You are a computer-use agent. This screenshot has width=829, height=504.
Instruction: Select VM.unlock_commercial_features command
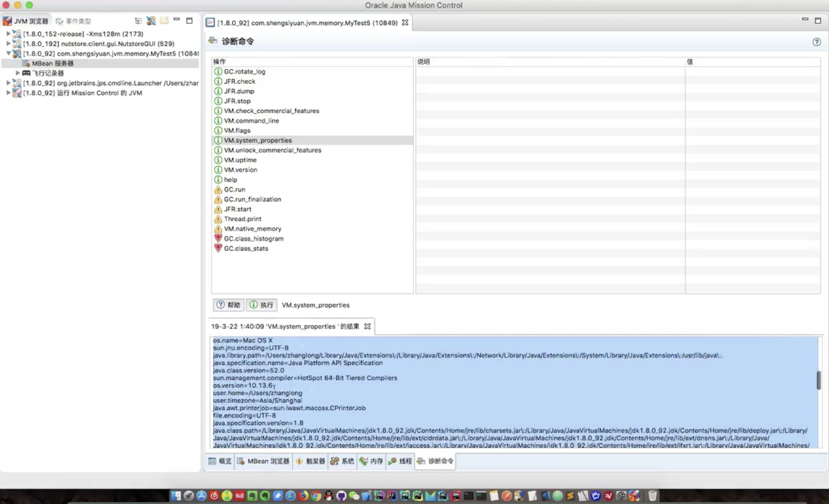(x=312, y=150)
